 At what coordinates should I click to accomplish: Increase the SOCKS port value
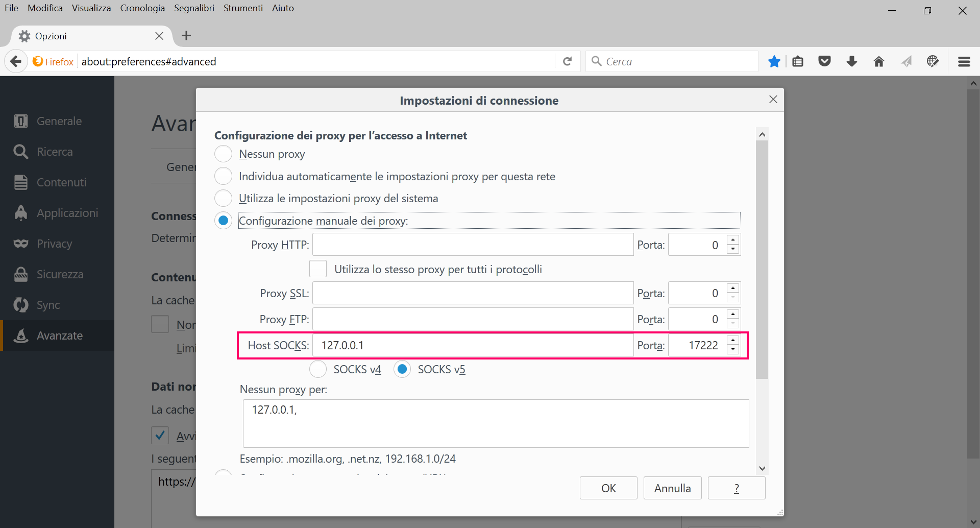pos(733,341)
